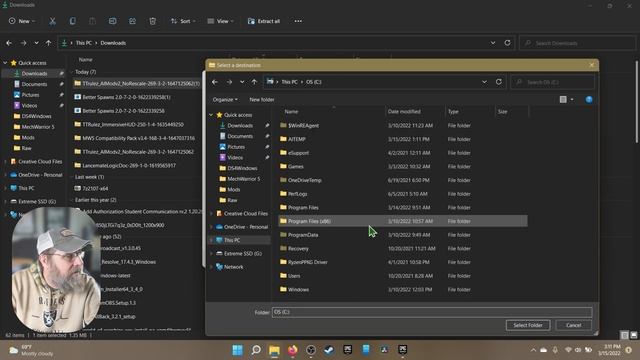This screenshot has height=360, width=640.
Task: Open Search from the taskbar
Action: click(256, 350)
